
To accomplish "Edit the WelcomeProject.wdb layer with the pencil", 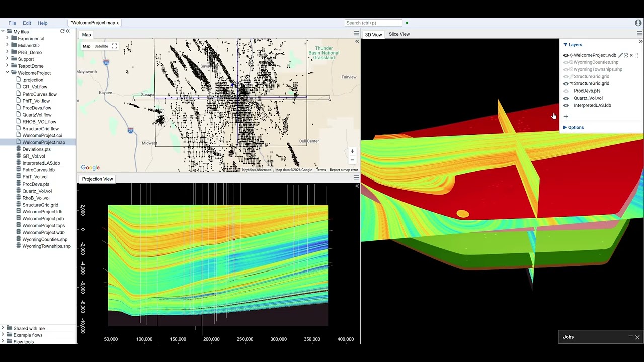I will (x=620, y=55).
